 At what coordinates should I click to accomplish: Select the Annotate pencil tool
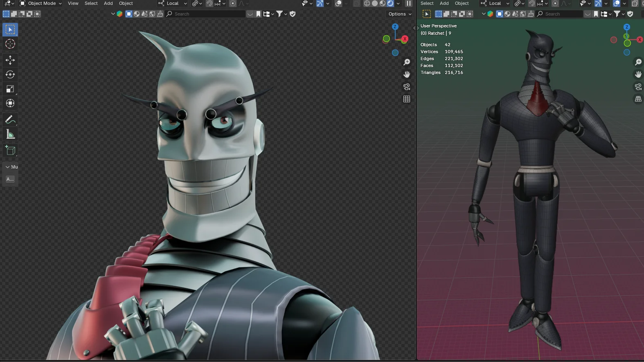click(x=10, y=120)
